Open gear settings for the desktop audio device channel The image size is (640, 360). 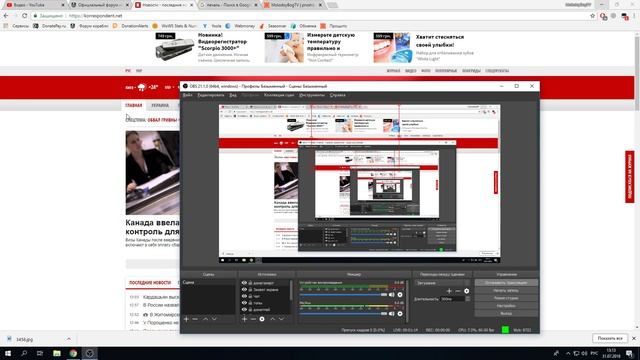(x=400, y=295)
